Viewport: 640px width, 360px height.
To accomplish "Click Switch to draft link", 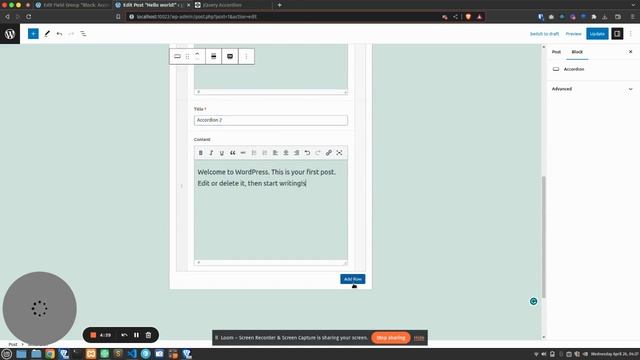I will coord(544,34).
